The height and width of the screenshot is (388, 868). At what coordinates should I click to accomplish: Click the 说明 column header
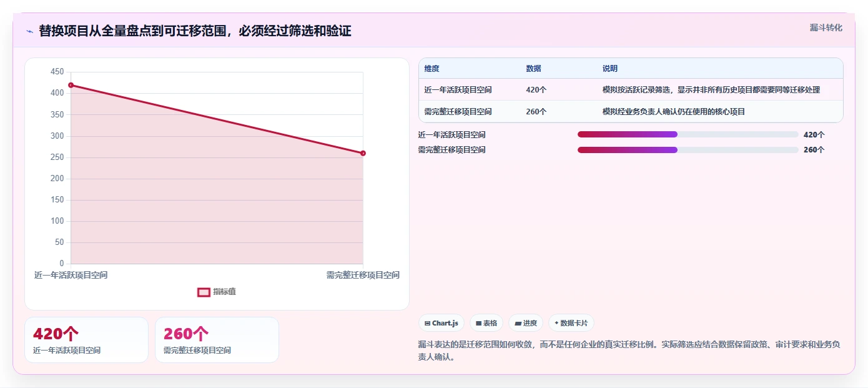pos(610,69)
